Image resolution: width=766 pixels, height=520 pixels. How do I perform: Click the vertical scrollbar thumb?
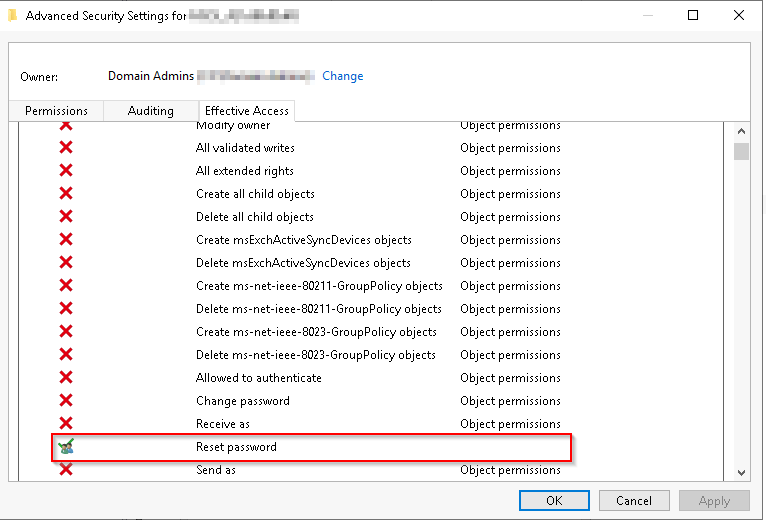(x=741, y=152)
